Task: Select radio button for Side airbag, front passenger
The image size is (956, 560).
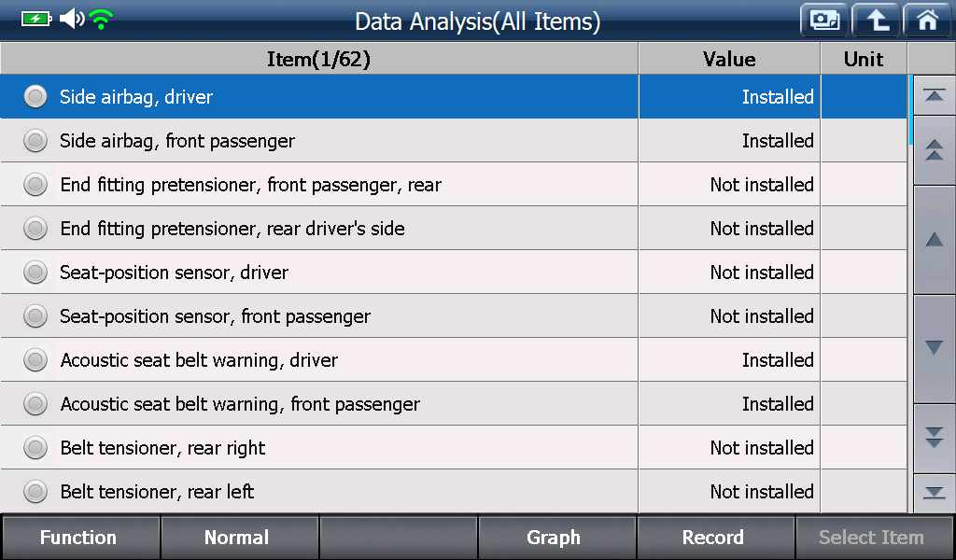Action: click(x=35, y=141)
